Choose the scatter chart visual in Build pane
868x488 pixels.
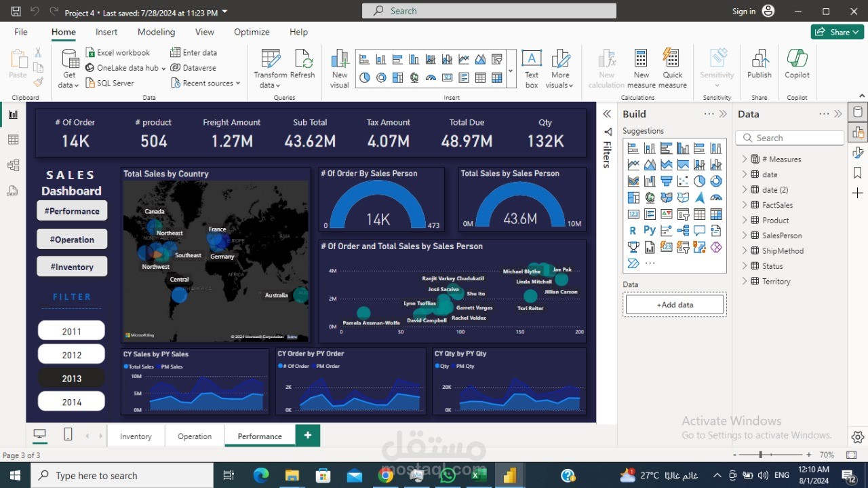[683, 181]
